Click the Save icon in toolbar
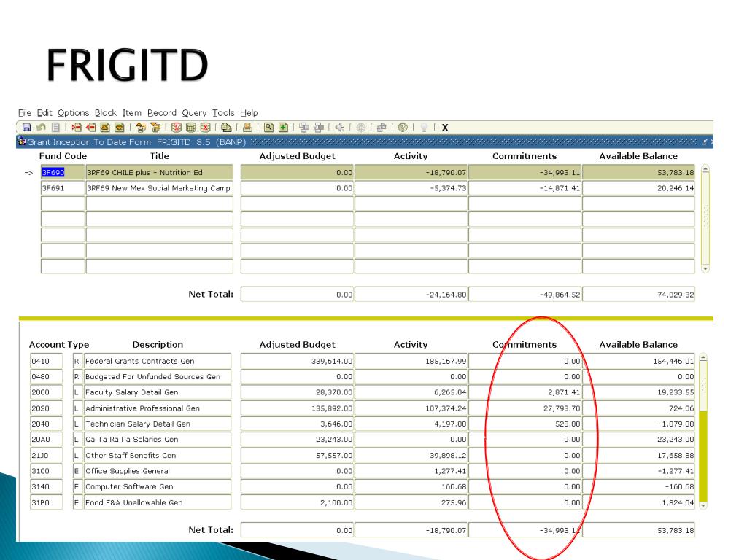The height and width of the screenshot is (560, 747). pos(27,127)
